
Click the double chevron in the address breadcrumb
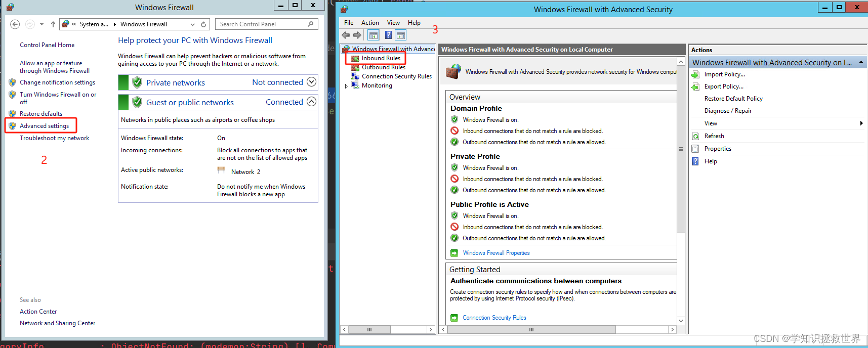coord(74,24)
